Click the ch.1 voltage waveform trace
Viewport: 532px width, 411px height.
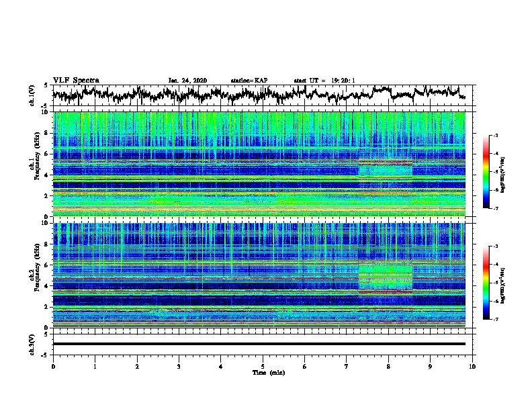259,94
